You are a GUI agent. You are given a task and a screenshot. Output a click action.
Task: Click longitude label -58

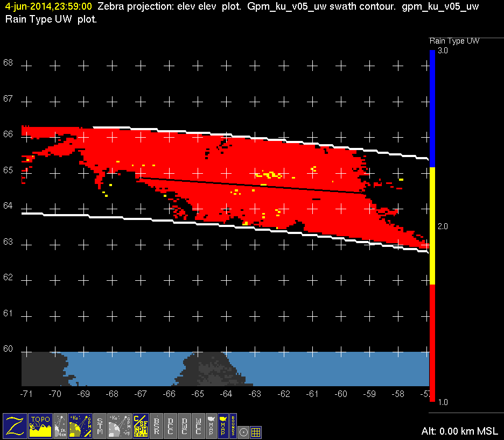[x=397, y=394]
